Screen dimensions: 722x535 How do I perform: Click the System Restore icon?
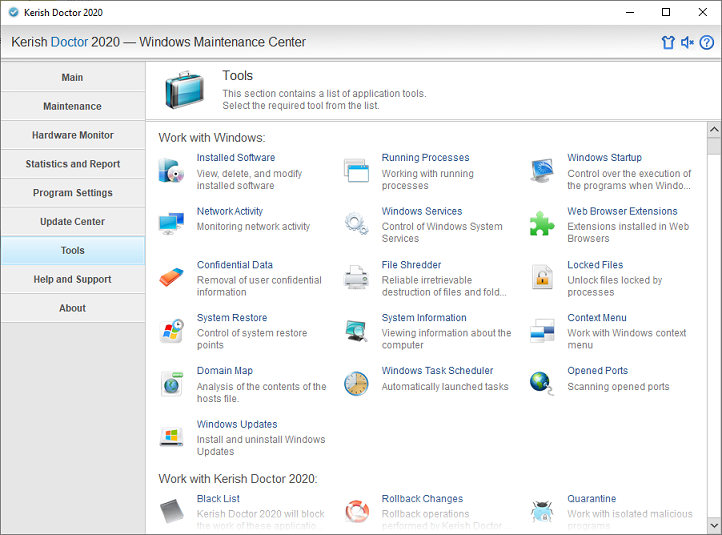(x=171, y=331)
